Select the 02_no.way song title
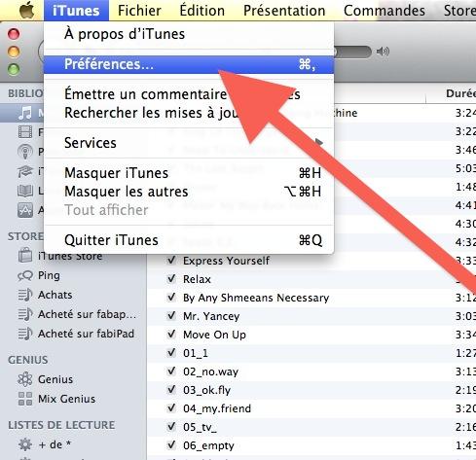 tap(210, 372)
